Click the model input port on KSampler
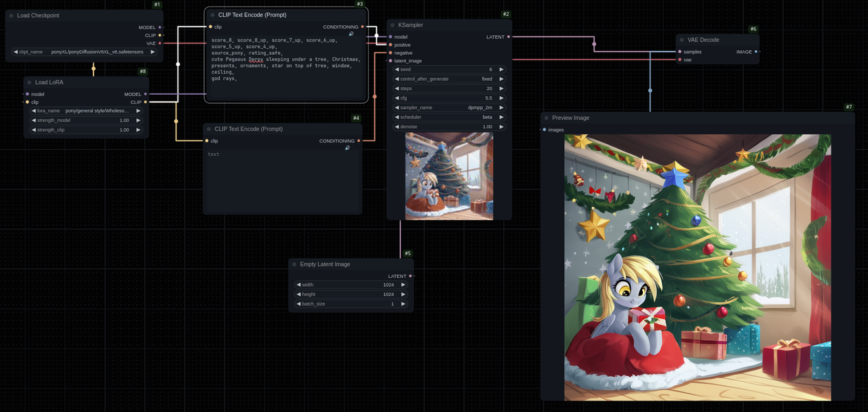 (x=391, y=37)
